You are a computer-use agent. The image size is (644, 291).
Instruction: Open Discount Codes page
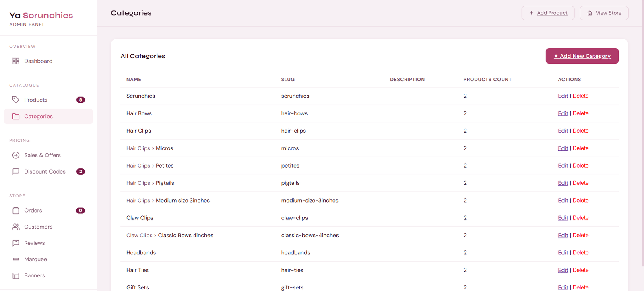pos(48,172)
